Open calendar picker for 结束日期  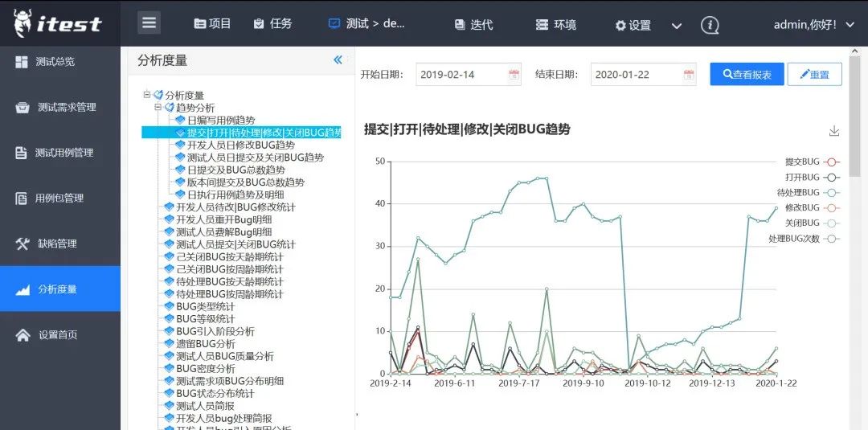(688, 74)
